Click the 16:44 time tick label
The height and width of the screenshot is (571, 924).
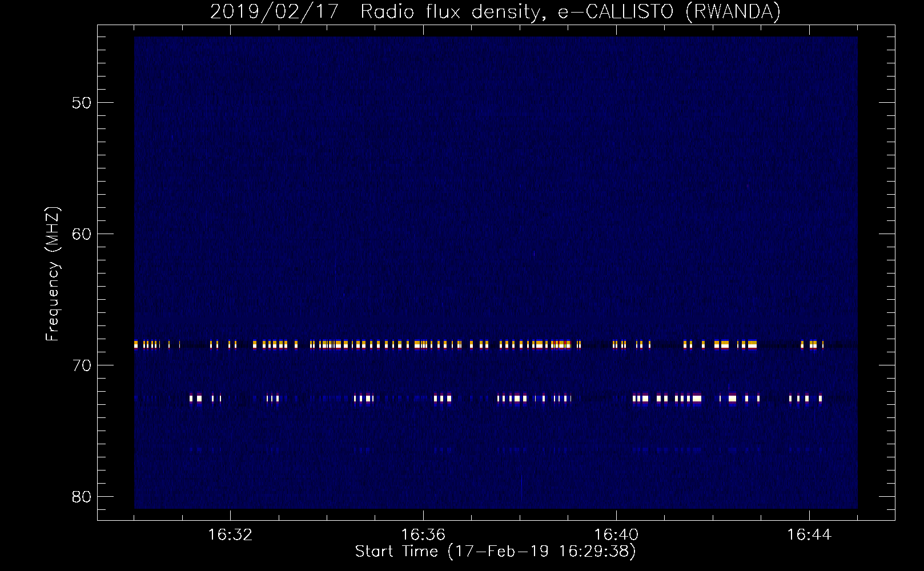809,535
